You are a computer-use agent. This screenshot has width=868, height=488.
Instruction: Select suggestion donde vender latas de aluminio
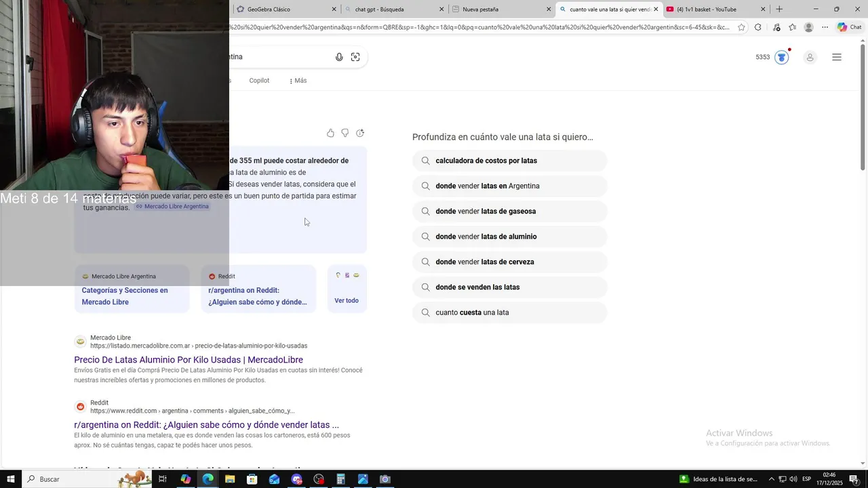click(509, 237)
